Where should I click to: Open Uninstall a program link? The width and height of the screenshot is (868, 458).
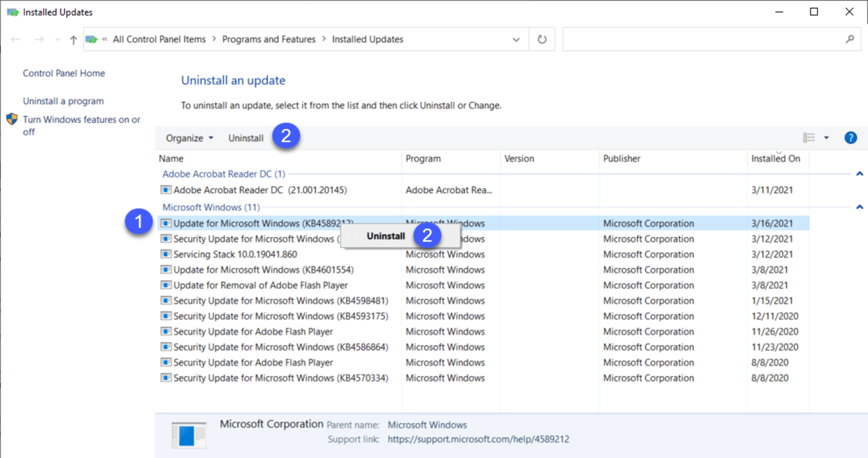coord(63,101)
